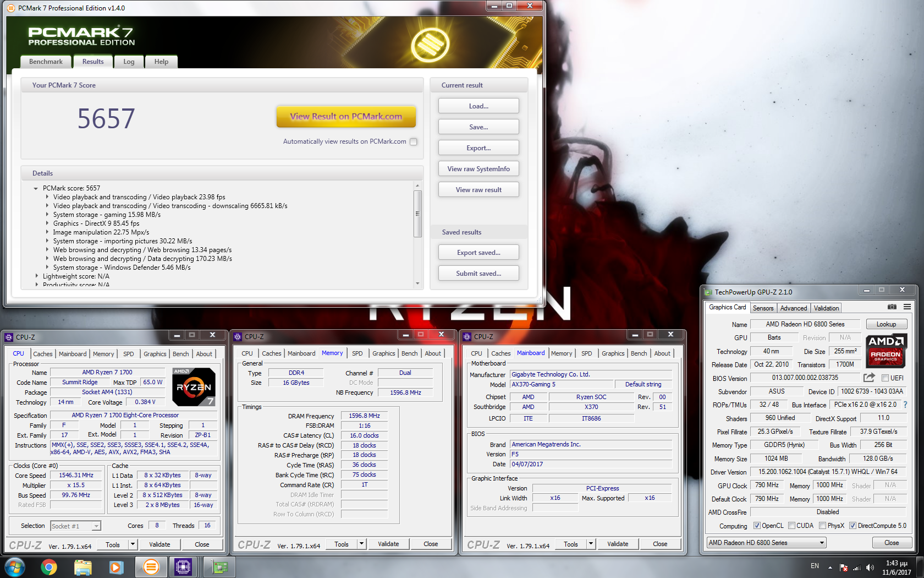Grab the Details list scrollbar thumb
Screen dimensions: 924x578
coord(417,214)
